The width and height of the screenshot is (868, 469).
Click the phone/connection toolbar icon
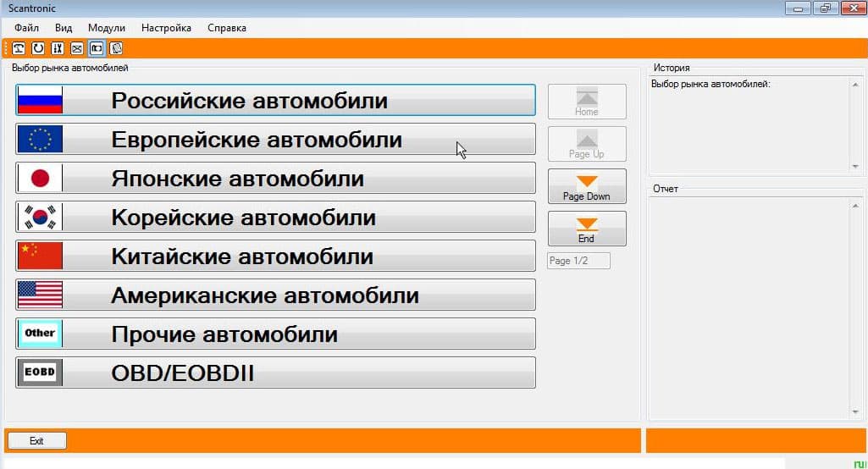coord(19,49)
